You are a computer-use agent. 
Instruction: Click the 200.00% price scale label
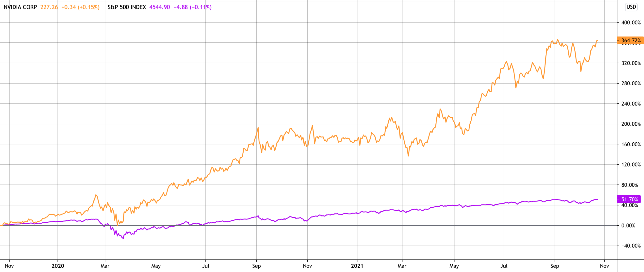point(631,124)
